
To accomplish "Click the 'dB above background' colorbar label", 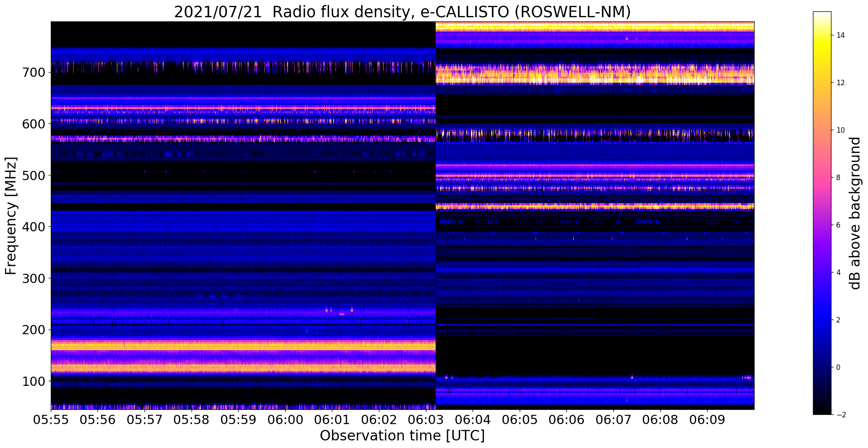I will (855, 213).
